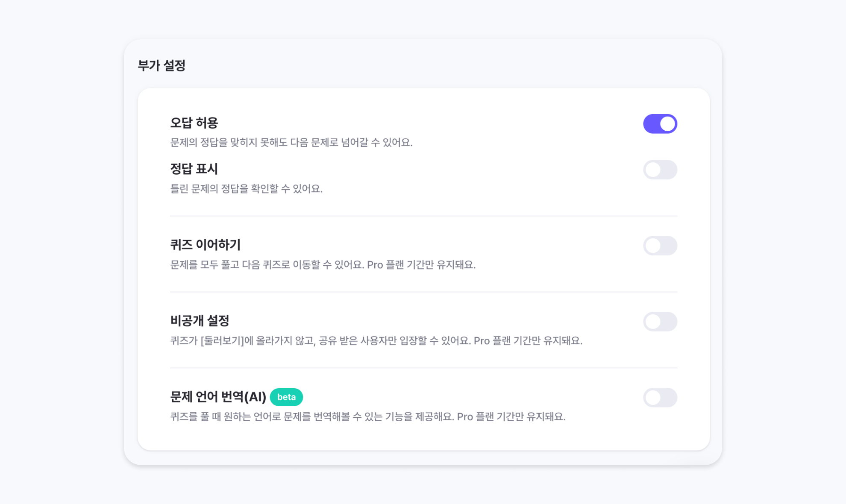Enable the 정답 표시 toggle
The image size is (846, 504).
pyautogui.click(x=660, y=170)
